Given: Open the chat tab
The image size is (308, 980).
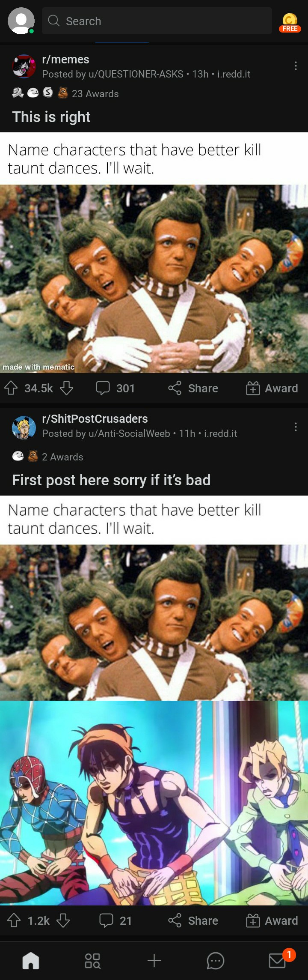Looking at the screenshot, I should [x=215, y=961].
